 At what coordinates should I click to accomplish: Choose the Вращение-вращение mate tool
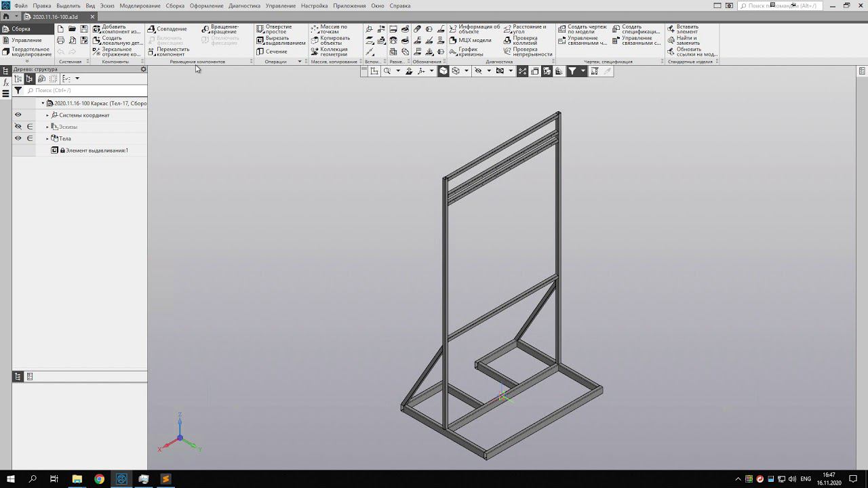(220, 29)
